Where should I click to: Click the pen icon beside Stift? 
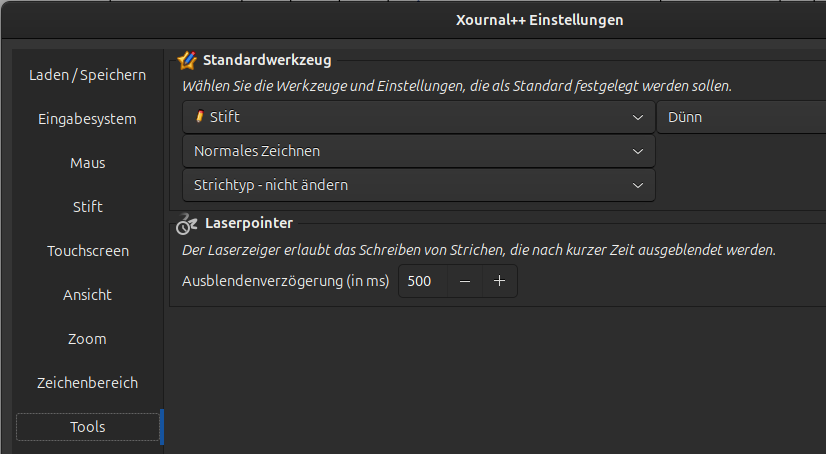pos(200,117)
